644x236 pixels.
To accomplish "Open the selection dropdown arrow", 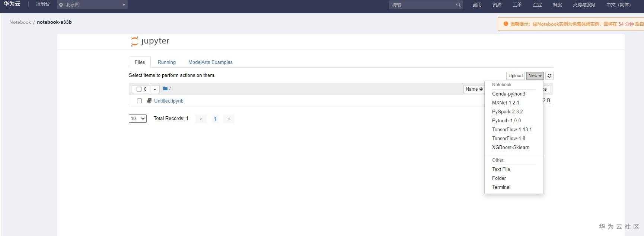I will point(155,89).
